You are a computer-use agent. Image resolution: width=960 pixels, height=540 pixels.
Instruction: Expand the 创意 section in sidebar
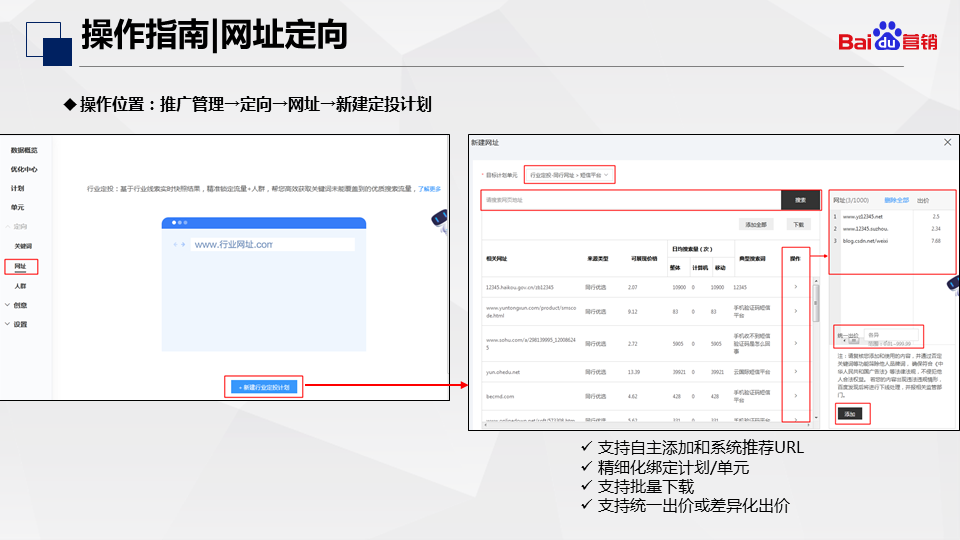click(x=17, y=305)
